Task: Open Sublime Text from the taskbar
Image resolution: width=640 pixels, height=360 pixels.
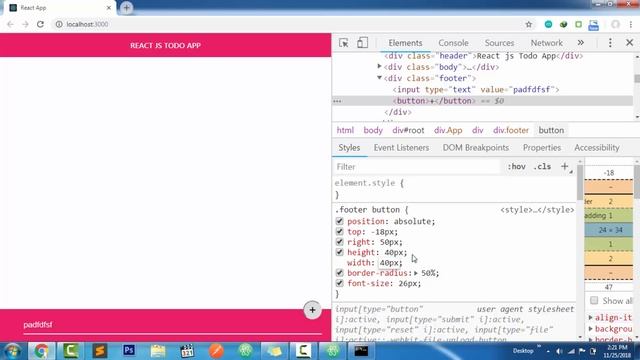Action: pyautogui.click(x=100, y=351)
